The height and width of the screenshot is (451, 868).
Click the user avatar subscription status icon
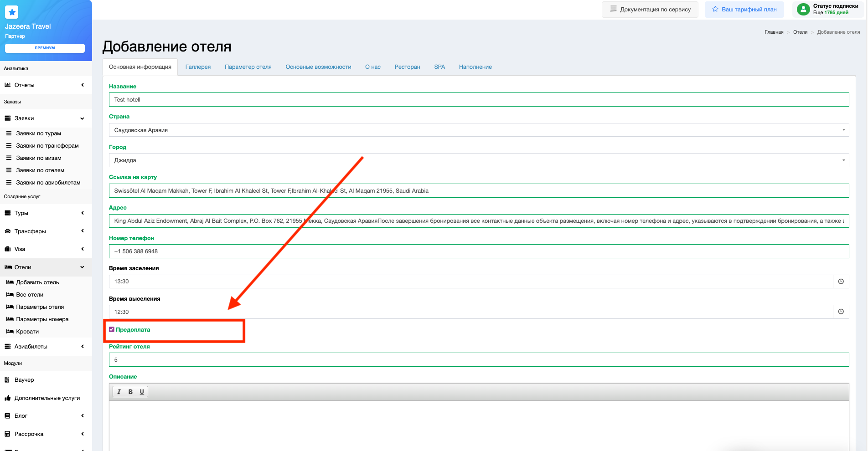(x=803, y=10)
